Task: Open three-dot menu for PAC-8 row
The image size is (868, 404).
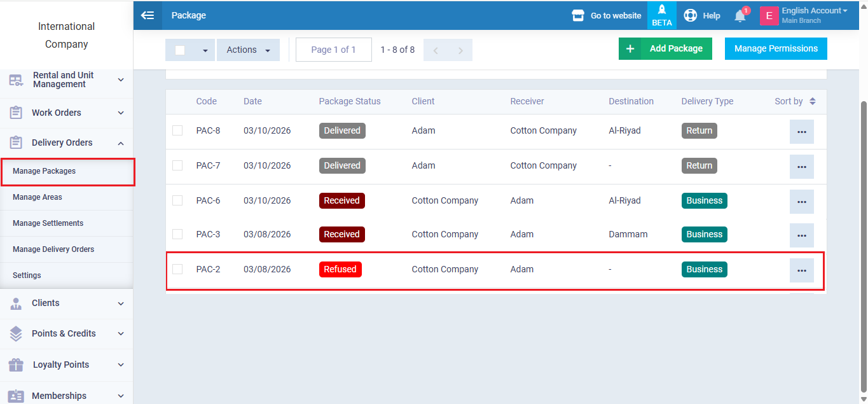Action: (x=801, y=132)
